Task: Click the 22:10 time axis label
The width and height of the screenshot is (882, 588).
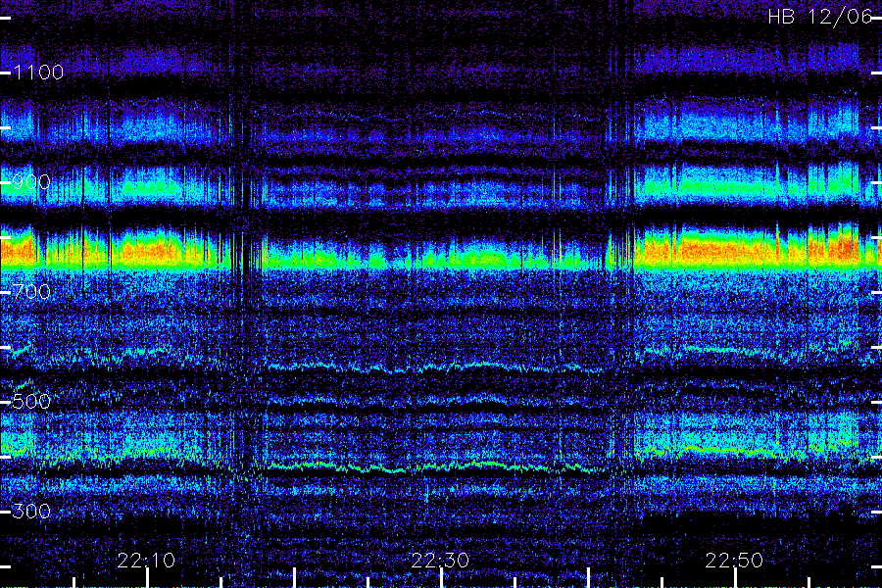Action: tap(146, 561)
